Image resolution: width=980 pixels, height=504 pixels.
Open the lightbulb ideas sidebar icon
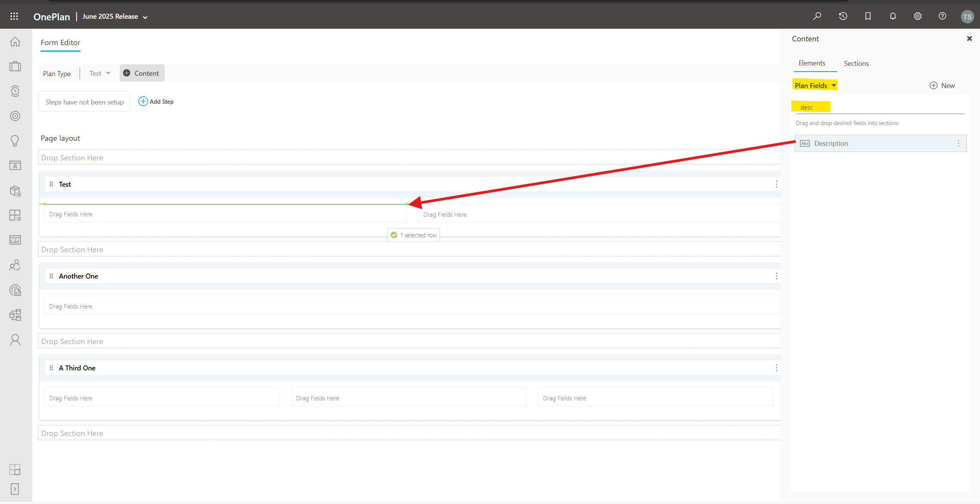coord(15,141)
